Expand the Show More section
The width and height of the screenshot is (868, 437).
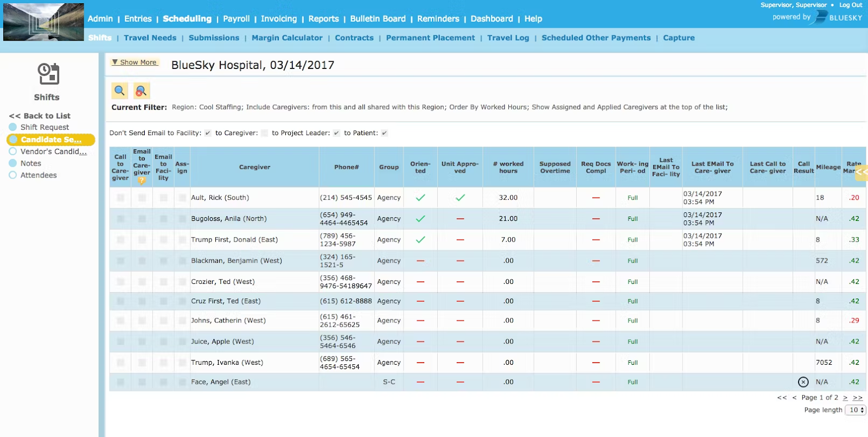135,62
